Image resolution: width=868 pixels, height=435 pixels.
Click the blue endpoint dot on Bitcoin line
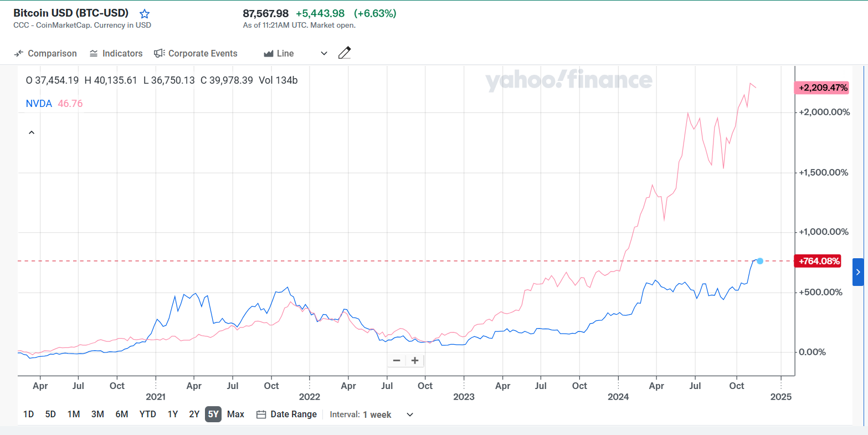pyautogui.click(x=760, y=261)
